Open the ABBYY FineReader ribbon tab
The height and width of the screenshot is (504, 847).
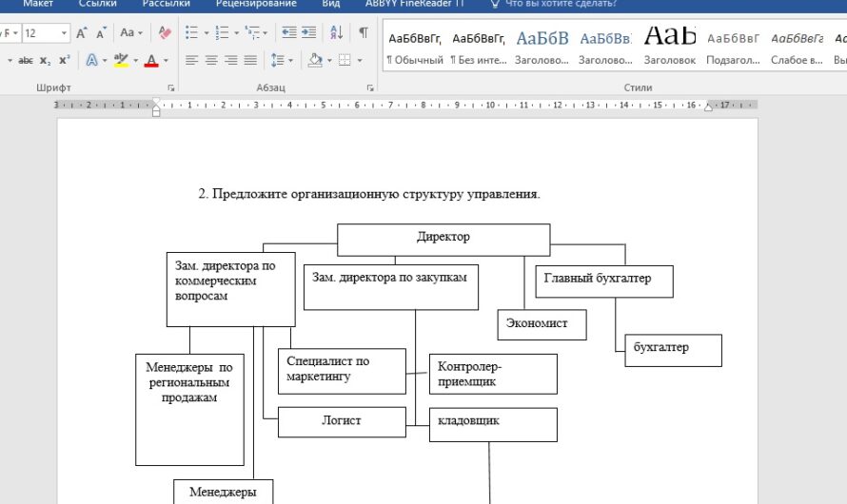(414, 4)
